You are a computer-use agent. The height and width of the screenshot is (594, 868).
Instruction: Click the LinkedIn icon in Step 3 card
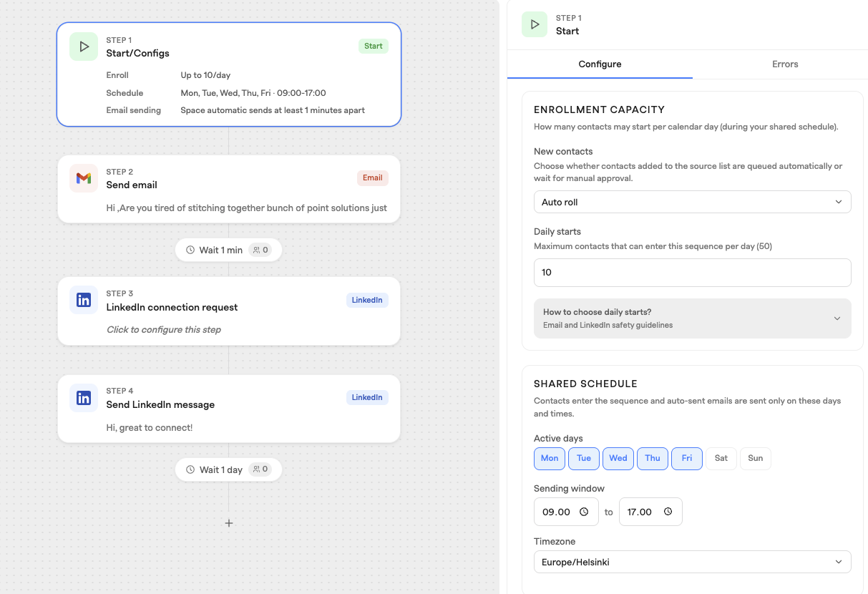84,300
